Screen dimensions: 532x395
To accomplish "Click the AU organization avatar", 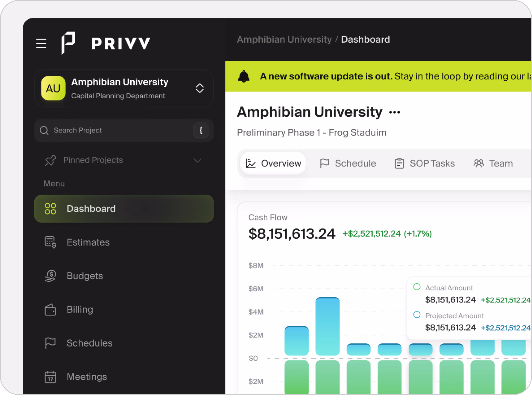I will tap(53, 88).
